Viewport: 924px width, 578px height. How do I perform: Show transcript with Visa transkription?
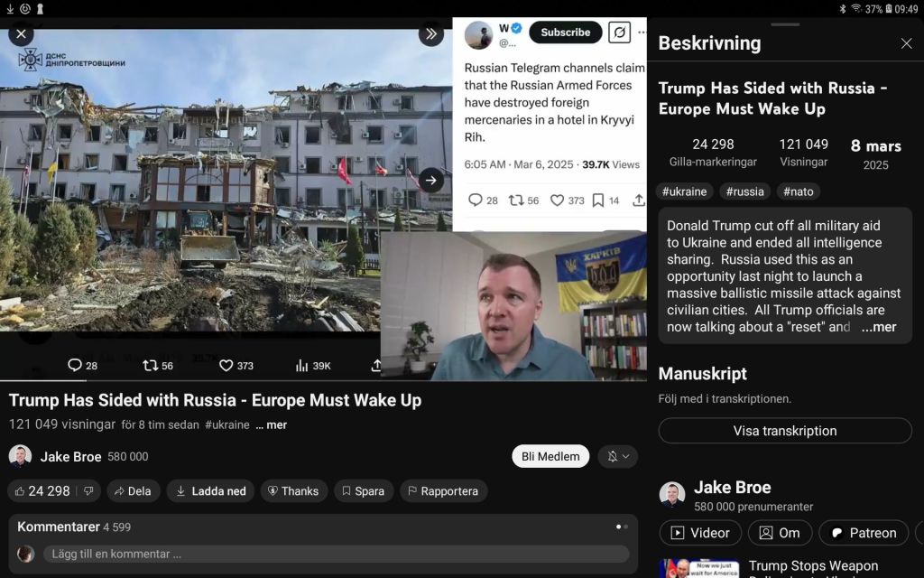tap(784, 431)
